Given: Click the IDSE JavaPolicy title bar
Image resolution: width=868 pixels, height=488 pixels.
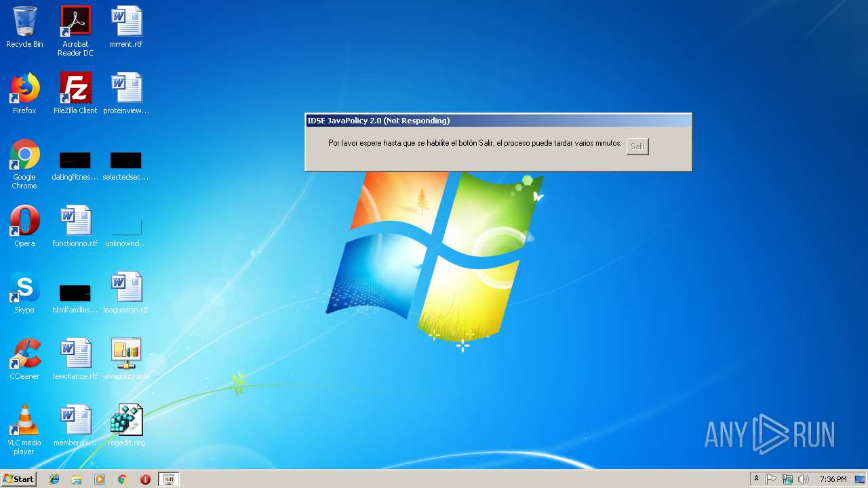Looking at the screenshot, I should (x=498, y=121).
